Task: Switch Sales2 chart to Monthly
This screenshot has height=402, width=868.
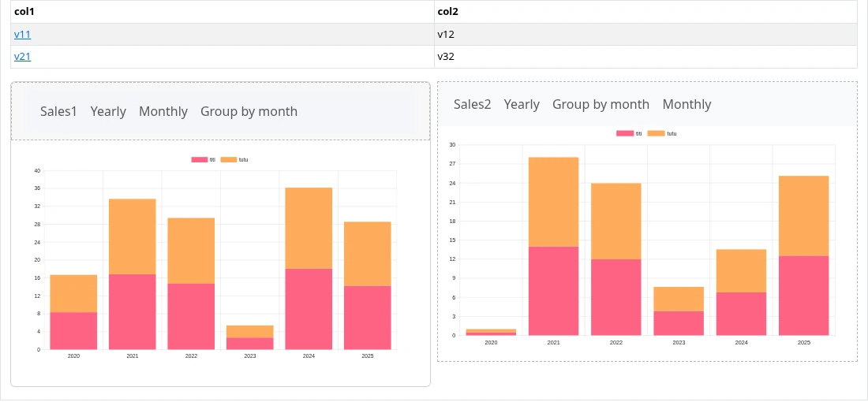Action: pyautogui.click(x=687, y=104)
